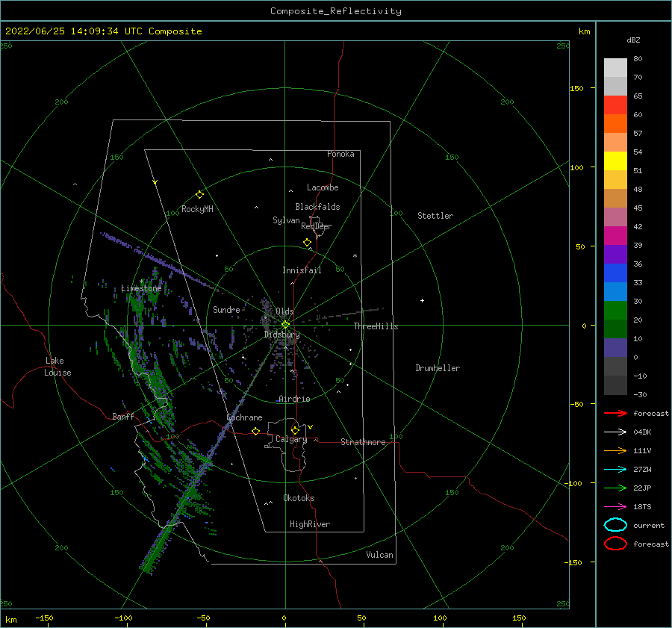Viewport: 672px width, 628px height.
Task: Click the Limestone label
Action: [141, 288]
